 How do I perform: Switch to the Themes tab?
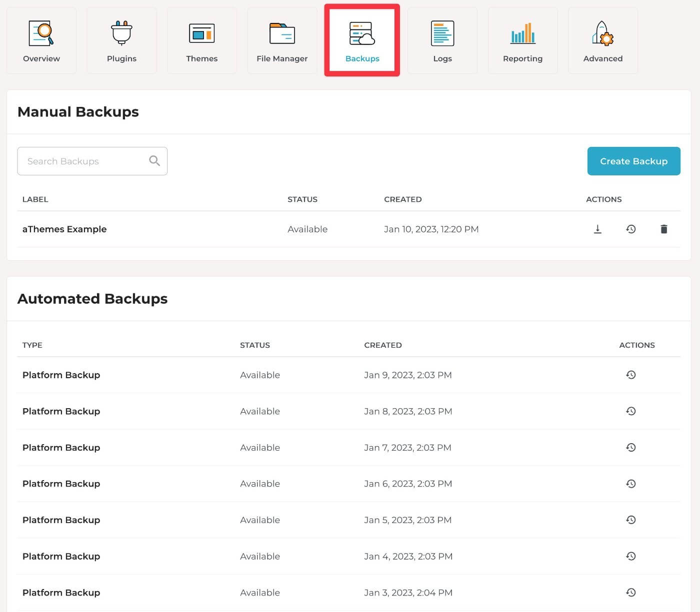pyautogui.click(x=202, y=40)
